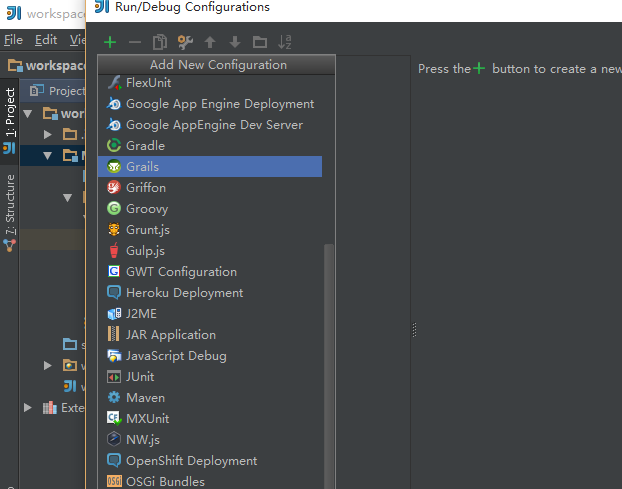Screen dimensions: 622x489
Task: Click the NW.js hexagon icon
Action: (114, 439)
